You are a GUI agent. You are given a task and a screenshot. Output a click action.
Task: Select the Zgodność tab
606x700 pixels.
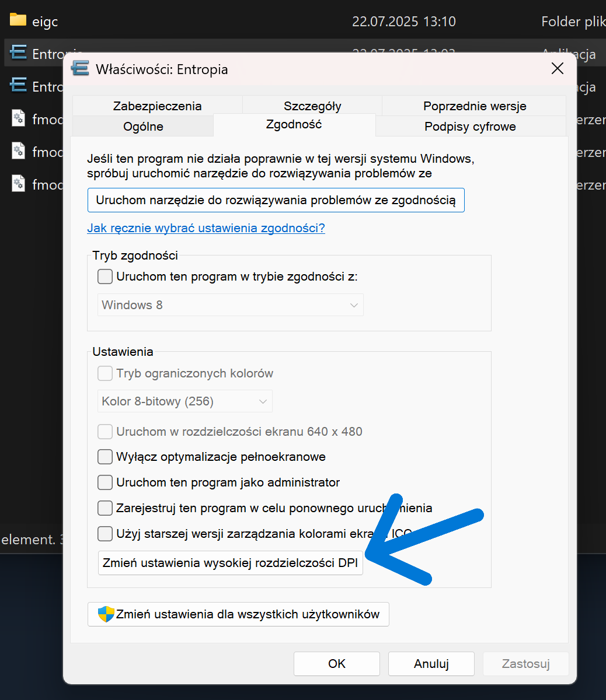(x=294, y=124)
